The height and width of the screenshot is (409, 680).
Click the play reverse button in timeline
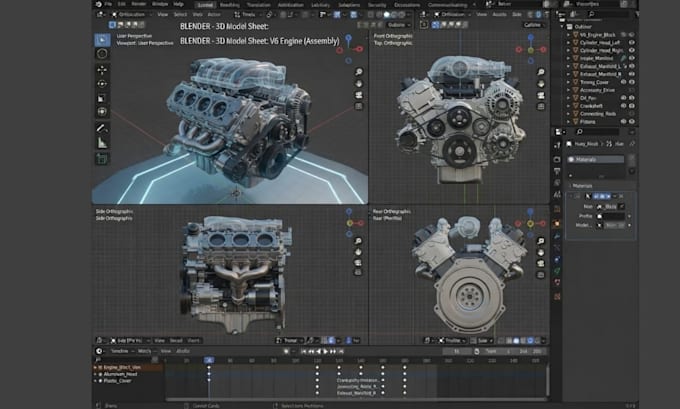pyautogui.click(x=319, y=352)
